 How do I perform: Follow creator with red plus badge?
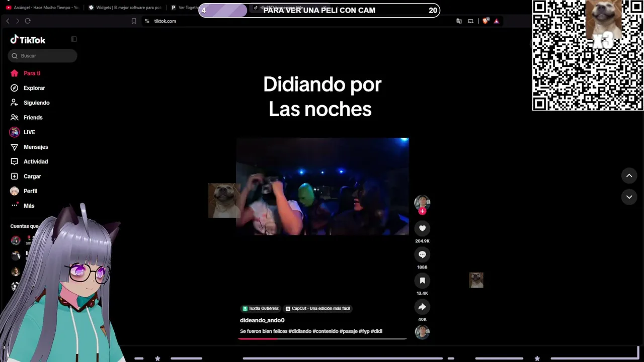click(x=422, y=211)
